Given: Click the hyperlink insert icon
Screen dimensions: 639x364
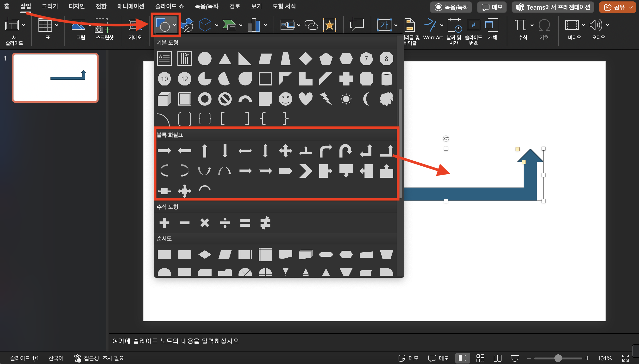Looking at the screenshot, I should (311, 25).
